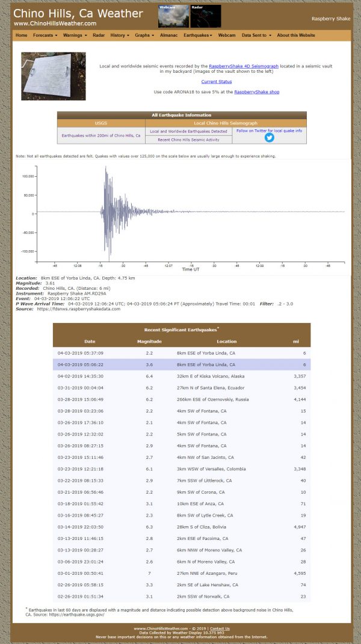Expand the Warnings dropdown menu
This screenshot has height=644, width=361.
75,35
